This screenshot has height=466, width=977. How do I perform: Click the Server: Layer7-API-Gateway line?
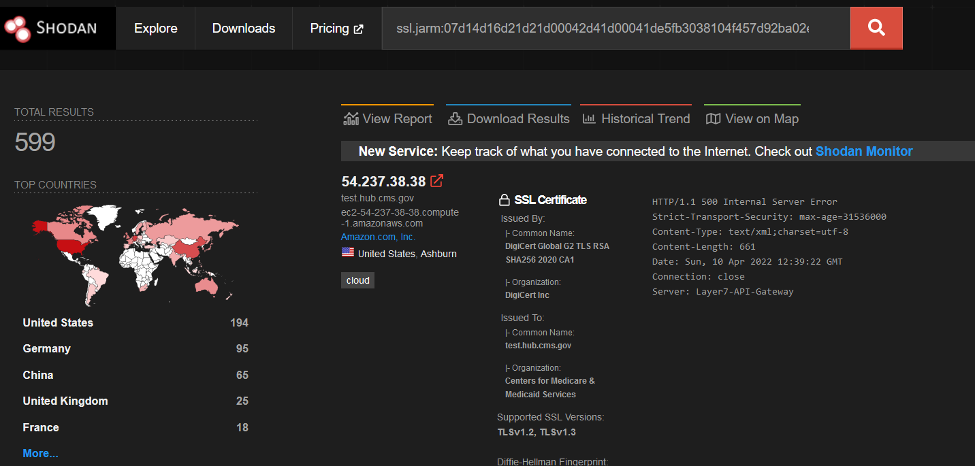tap(723, 292)
